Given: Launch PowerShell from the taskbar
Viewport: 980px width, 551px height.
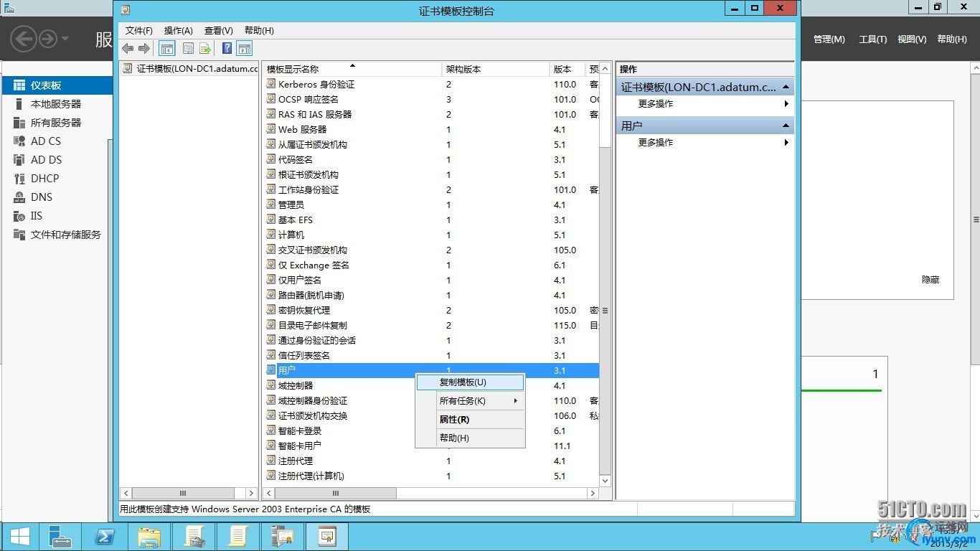Looking at the screenshot, I should pyautogui.click(x=104, y=537).
